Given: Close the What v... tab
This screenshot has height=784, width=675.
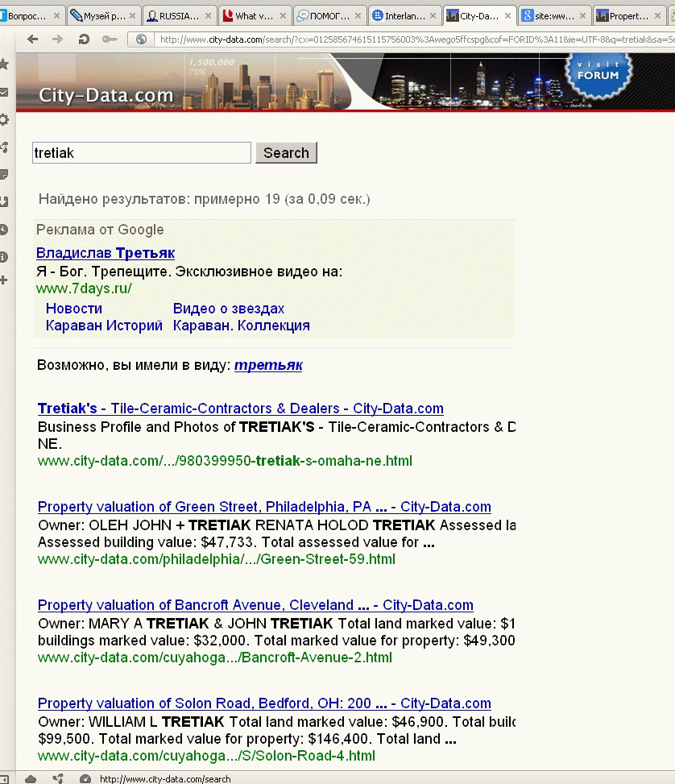Looking at the screenshot, I should pyautogui.click(x=283, y=16).
